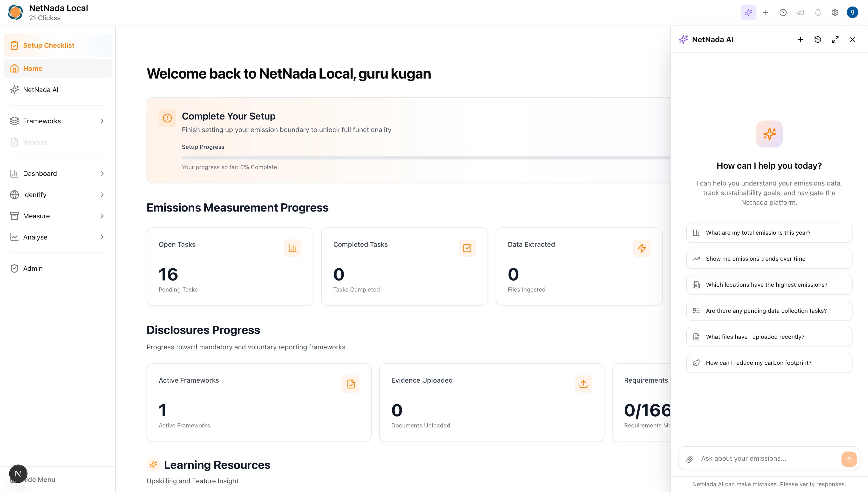Screen dimensions: 868x492
Task: Click the send message arrow button
Action: tap(849, 459)
